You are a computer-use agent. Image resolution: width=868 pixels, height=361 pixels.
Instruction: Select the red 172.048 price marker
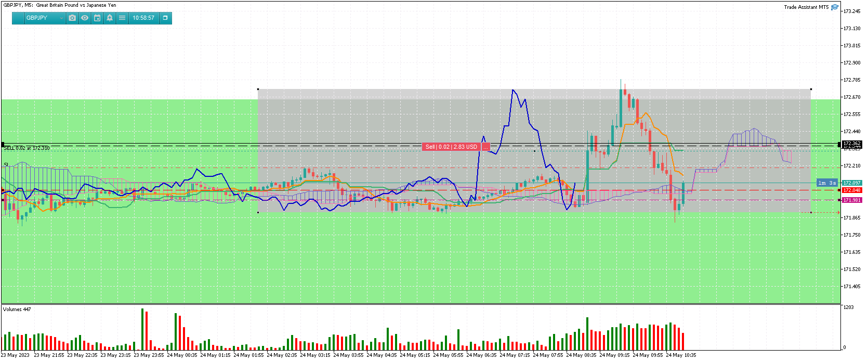[852, 190]
